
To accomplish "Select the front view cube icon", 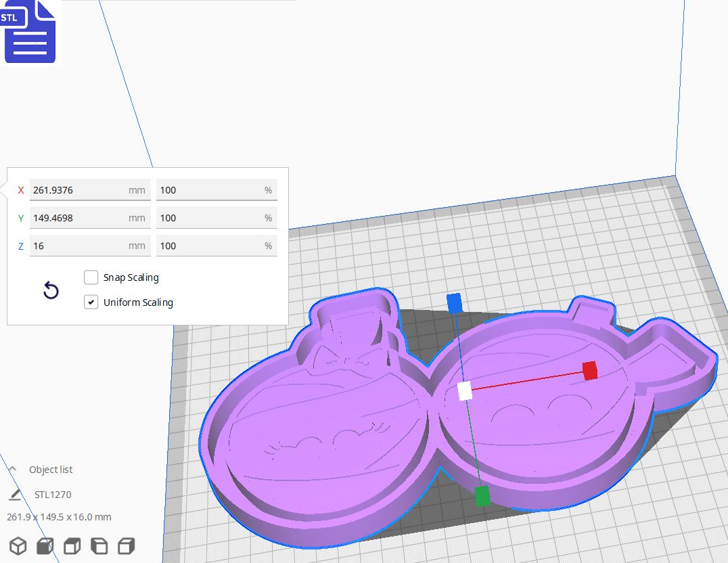I will coord(45,545).
